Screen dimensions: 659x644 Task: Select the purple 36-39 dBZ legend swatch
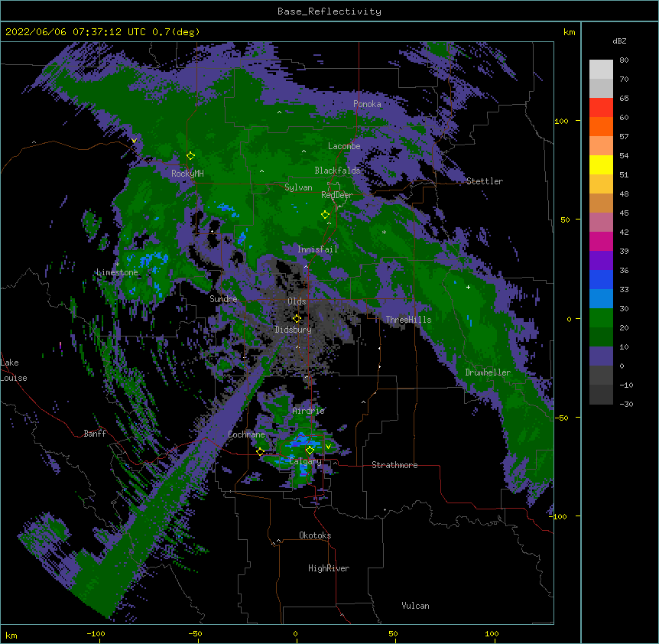(601, 260)
